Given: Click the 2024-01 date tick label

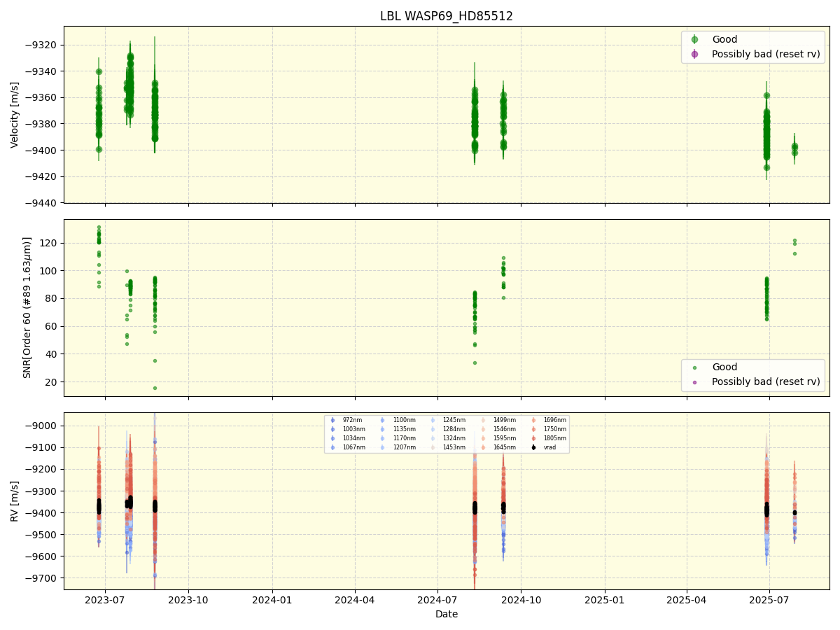Looking at the screenshot, I should pyautogui.click(x=272, y=600).
